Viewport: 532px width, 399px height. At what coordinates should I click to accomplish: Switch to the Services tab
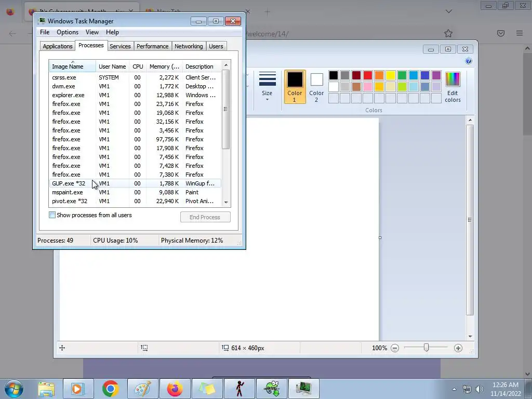[120, 46]
